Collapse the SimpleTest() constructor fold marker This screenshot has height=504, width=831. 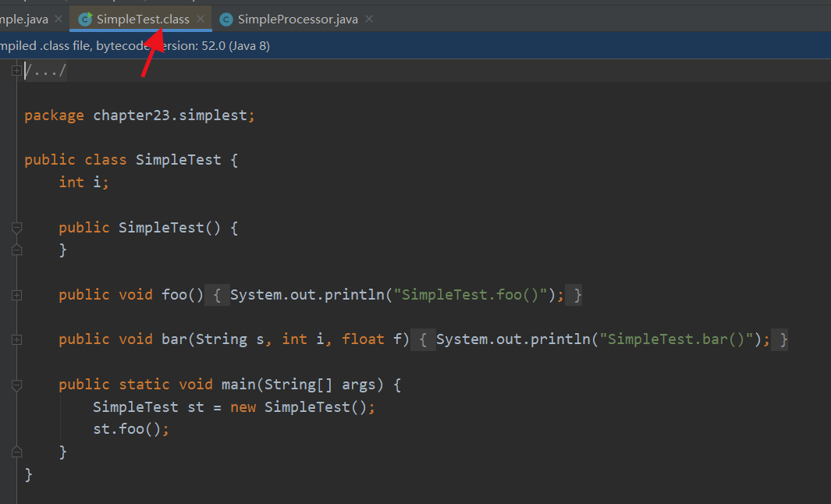16,228
